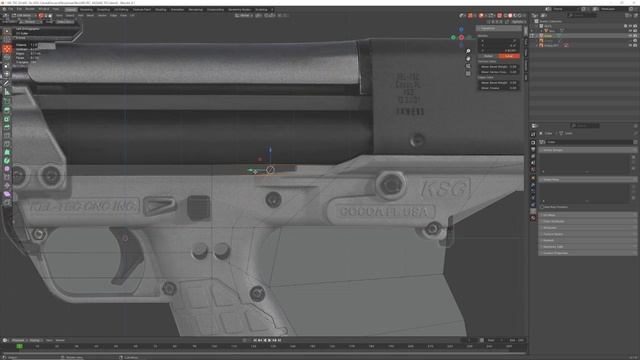The width and height of the screenshot is (640, 360).
Task: Open the Options dropdown in viewport header
Action: point(518,22)
